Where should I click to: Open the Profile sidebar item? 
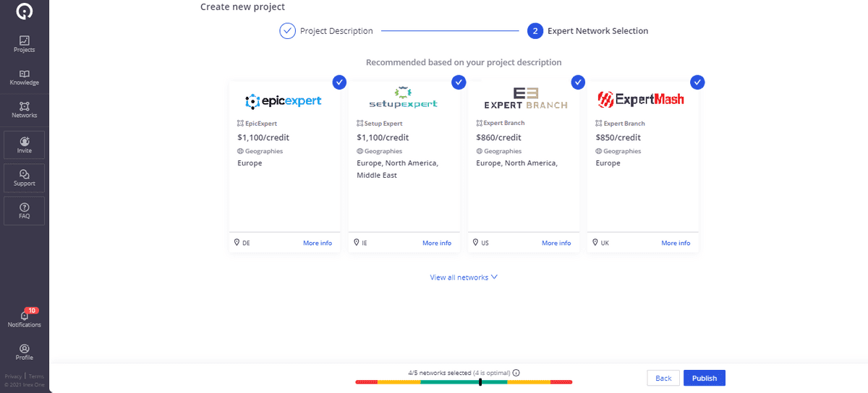coord(25,352)
